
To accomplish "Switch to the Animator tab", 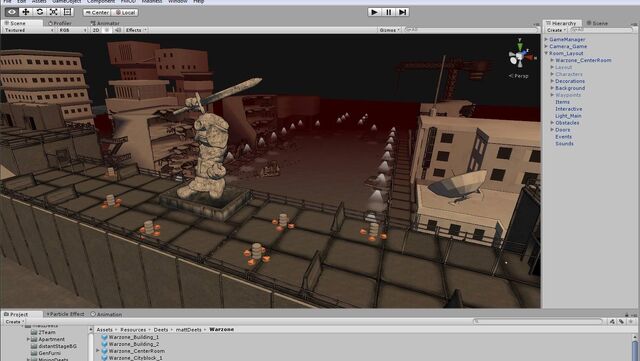I will pos(105,23).
